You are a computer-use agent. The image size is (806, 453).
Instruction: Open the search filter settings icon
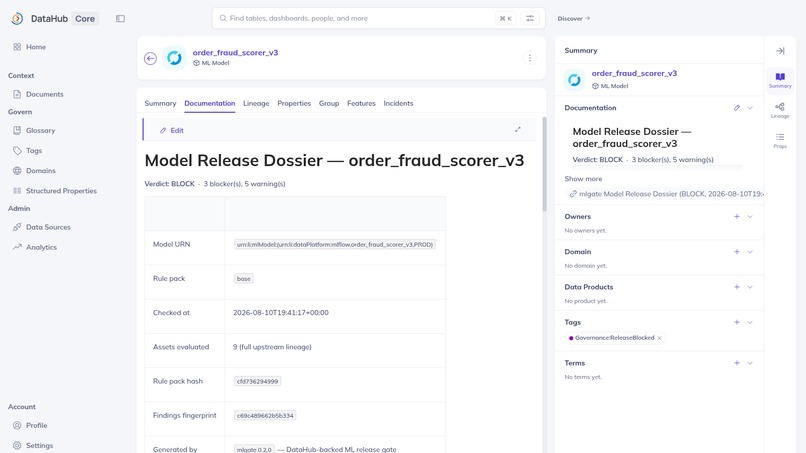(x=529, y=19)
